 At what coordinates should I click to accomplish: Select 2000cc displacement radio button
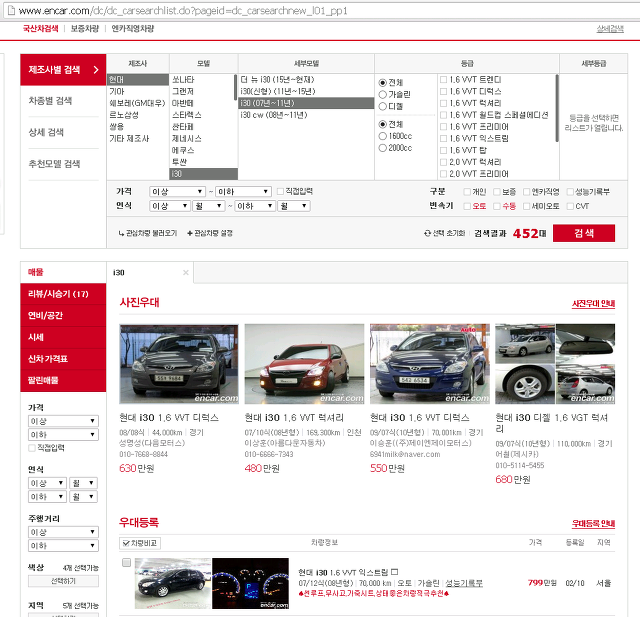(382, 148)
